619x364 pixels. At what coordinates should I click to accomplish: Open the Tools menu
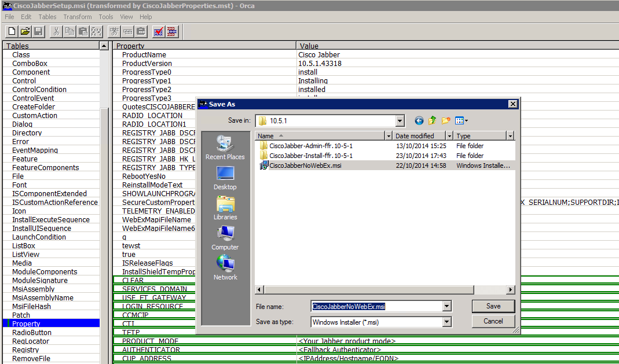[x=106, y=17]
